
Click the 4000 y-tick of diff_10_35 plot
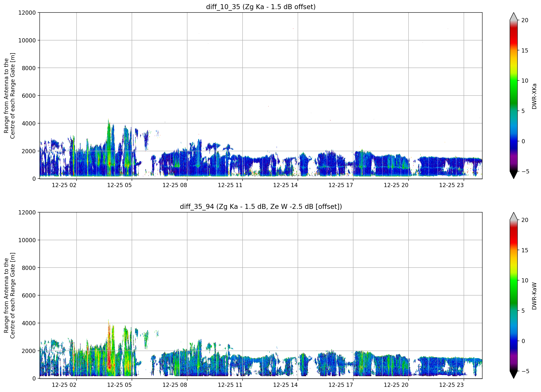pos(29,123)
